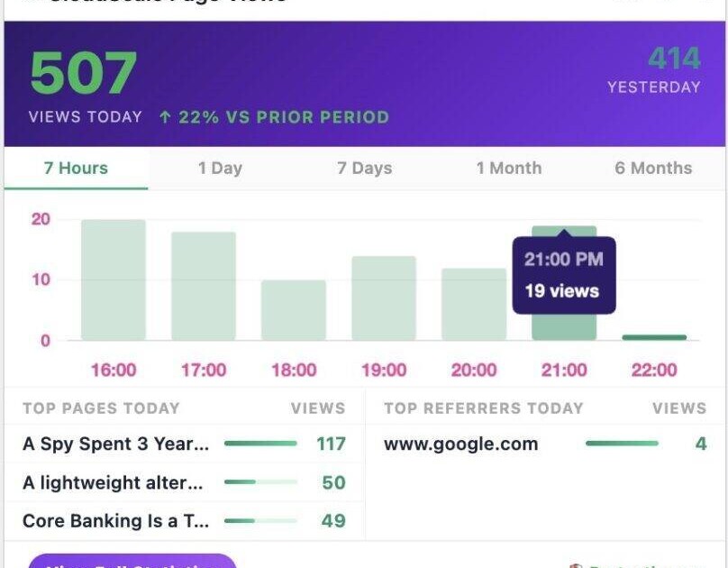Select the 17:00 bar in the chart
The image size is (728, 568).
[204, 287]
